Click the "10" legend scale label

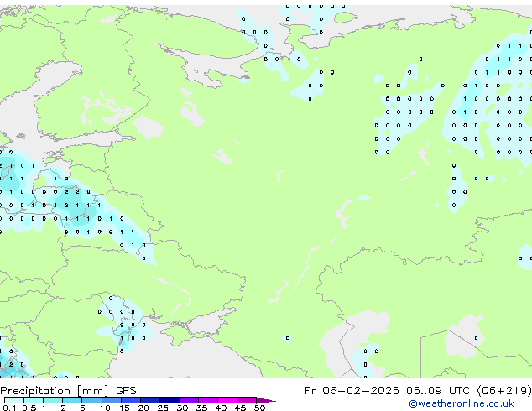pyautogui.click(x=105, y=408)
